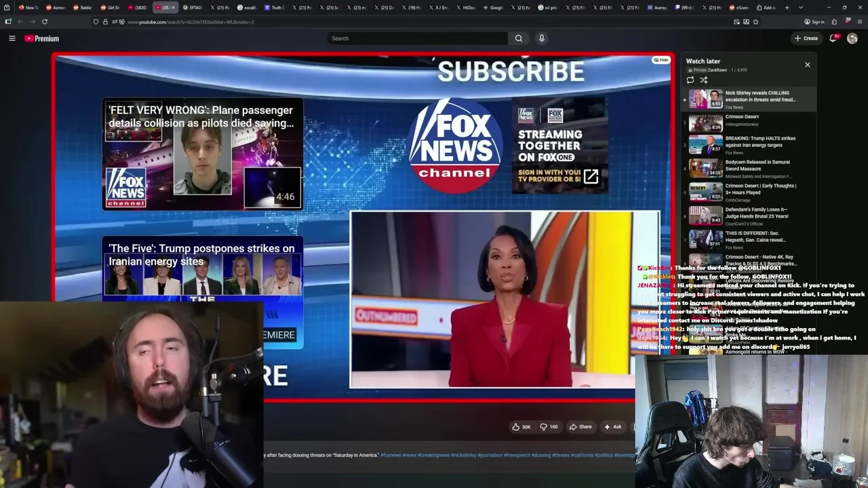868x488 pixels.
Task: Go forward in browser
Action: tap(32, 22)
